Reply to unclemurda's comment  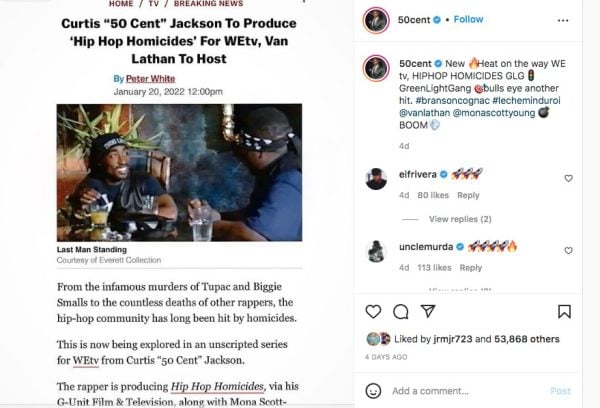pos(471,268)
